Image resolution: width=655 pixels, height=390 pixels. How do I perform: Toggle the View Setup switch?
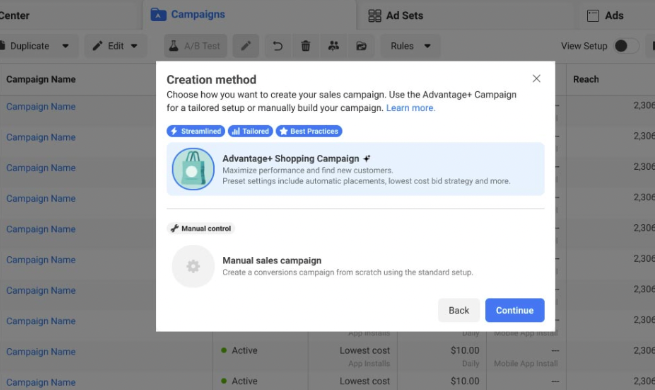[x=626, y=46]
